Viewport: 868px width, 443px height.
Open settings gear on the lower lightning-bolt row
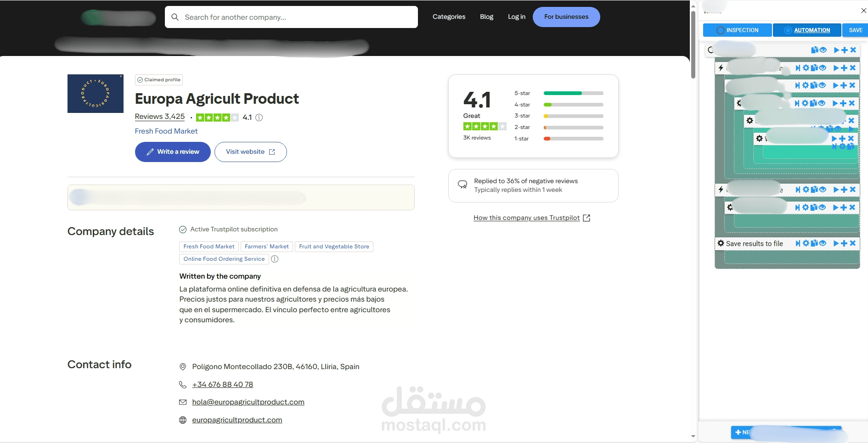(806, 190)
